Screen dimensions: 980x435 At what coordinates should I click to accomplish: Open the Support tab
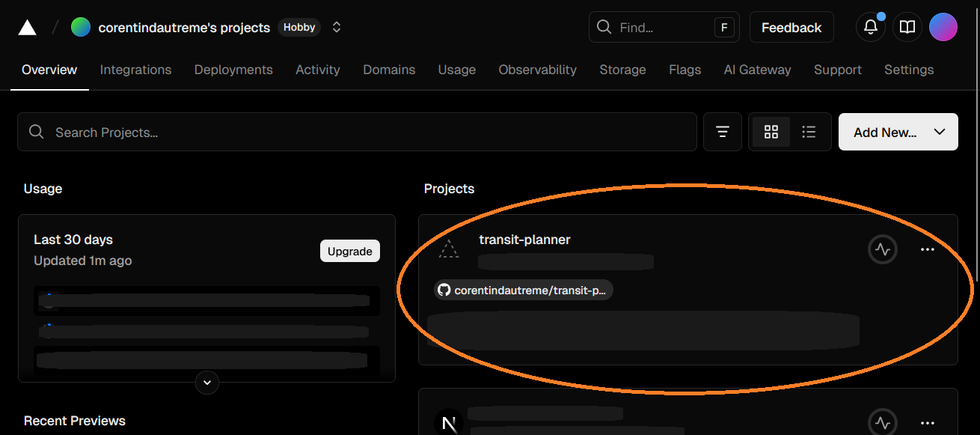838,70
